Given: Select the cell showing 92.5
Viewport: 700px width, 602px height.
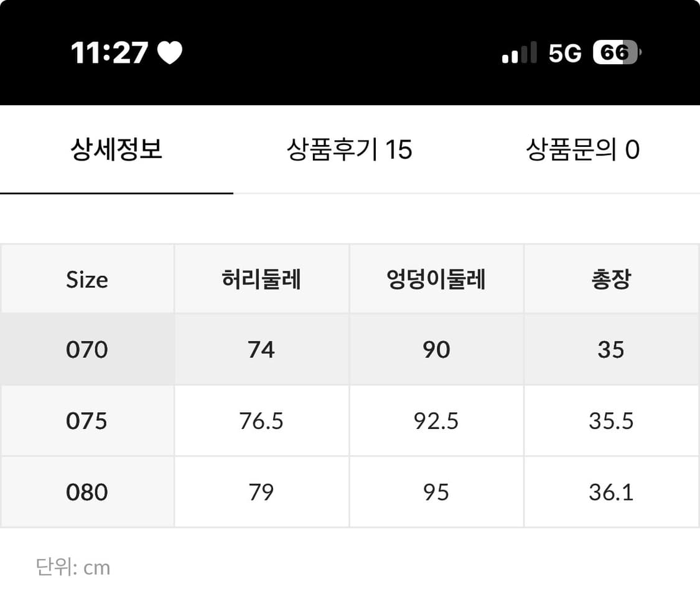Looking at the screenshot, I should (x=437, y=421).
